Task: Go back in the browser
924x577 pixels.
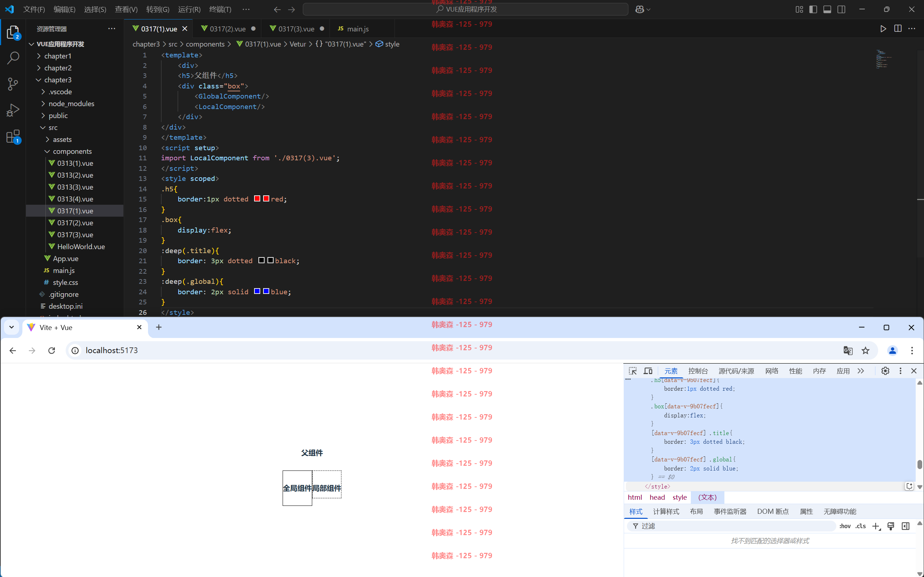Action: tap(13, 350)
